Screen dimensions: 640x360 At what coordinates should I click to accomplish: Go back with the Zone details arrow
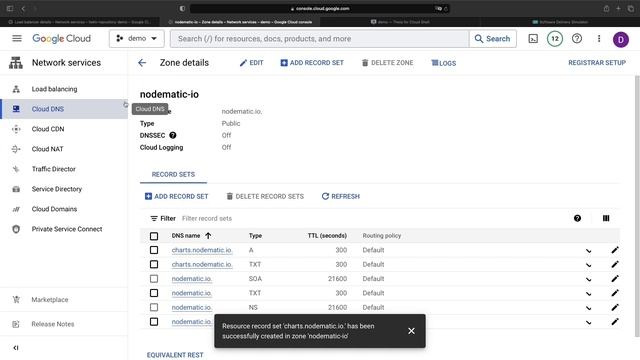[x=142, y=63]
